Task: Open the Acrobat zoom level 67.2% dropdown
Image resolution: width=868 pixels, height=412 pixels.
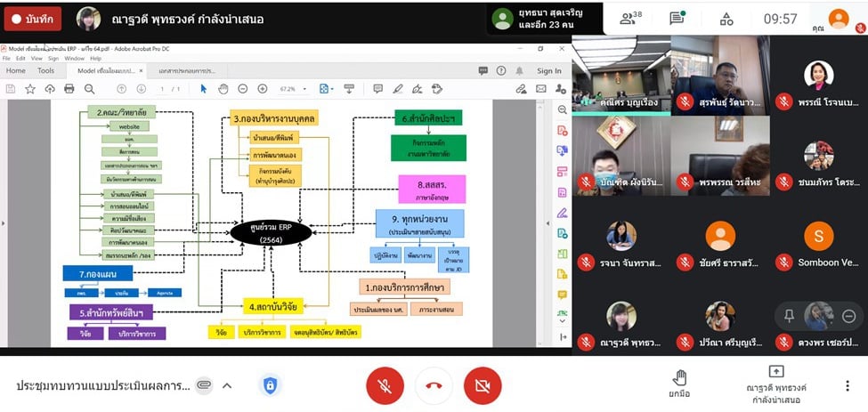Action: 293,89
